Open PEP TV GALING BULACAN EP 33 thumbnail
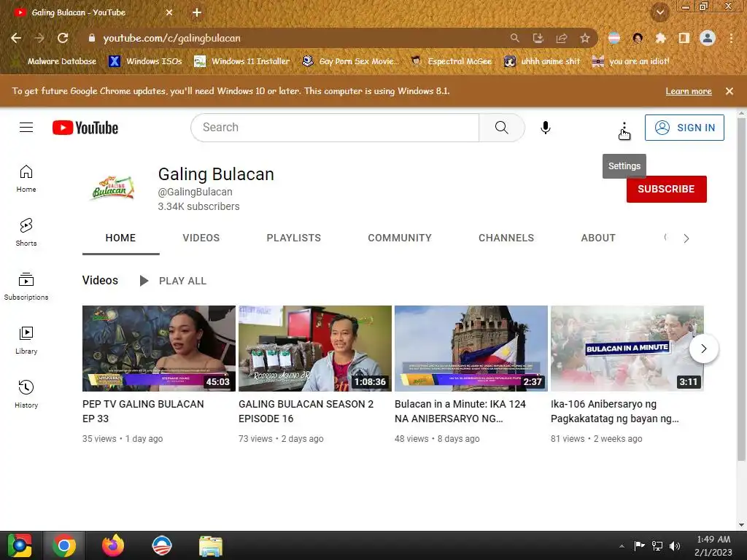This screenshot has width=747, height=560. (158, 349)
